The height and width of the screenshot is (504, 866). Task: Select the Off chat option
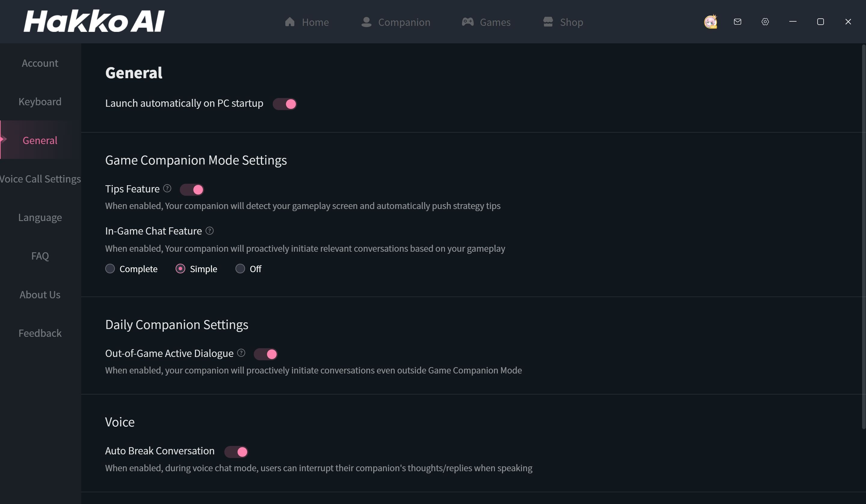(x=248, y=269)
